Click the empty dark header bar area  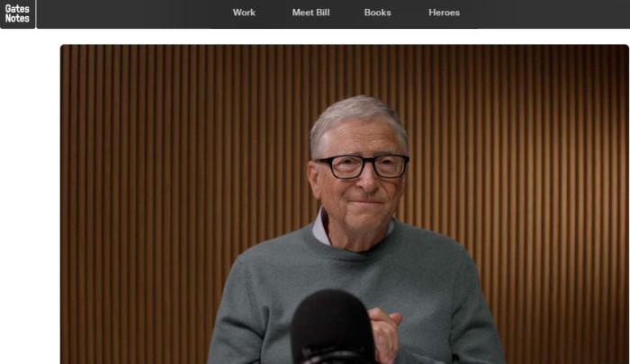click(x=543, y=13)
